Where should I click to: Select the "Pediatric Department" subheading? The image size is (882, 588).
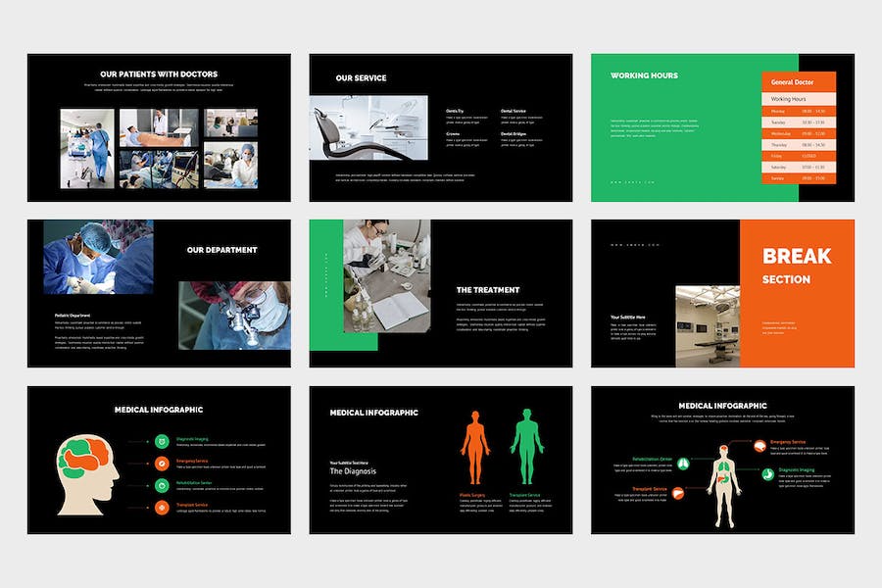[x=73, y=316]
